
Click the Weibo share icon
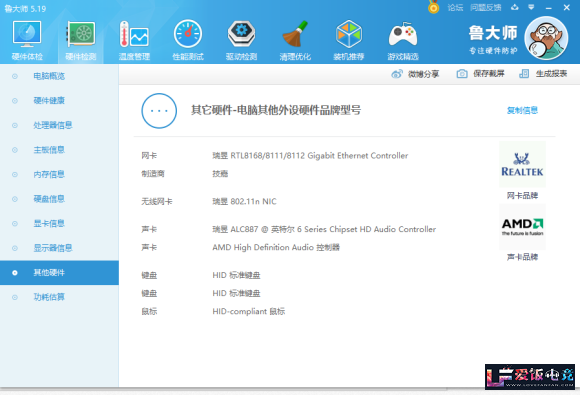coord(397,74)
